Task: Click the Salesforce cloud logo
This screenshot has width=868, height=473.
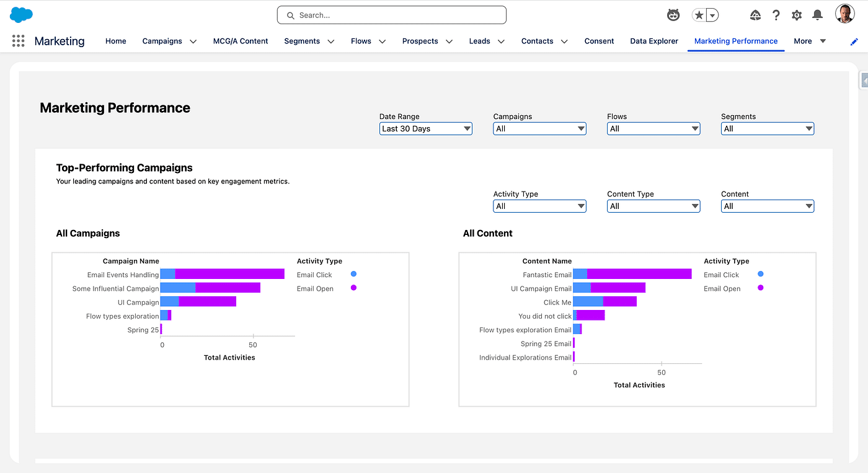Action: 21,15
